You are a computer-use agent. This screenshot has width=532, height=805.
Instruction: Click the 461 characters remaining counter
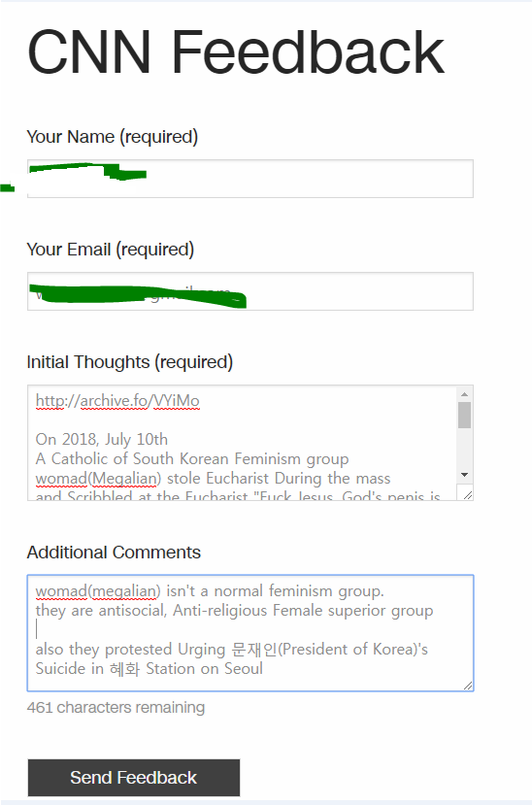(116, 708)
